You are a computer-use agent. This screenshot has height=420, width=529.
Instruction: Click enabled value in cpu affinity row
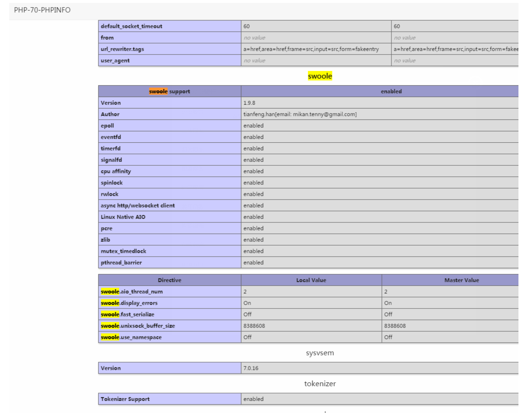[254, 171]
